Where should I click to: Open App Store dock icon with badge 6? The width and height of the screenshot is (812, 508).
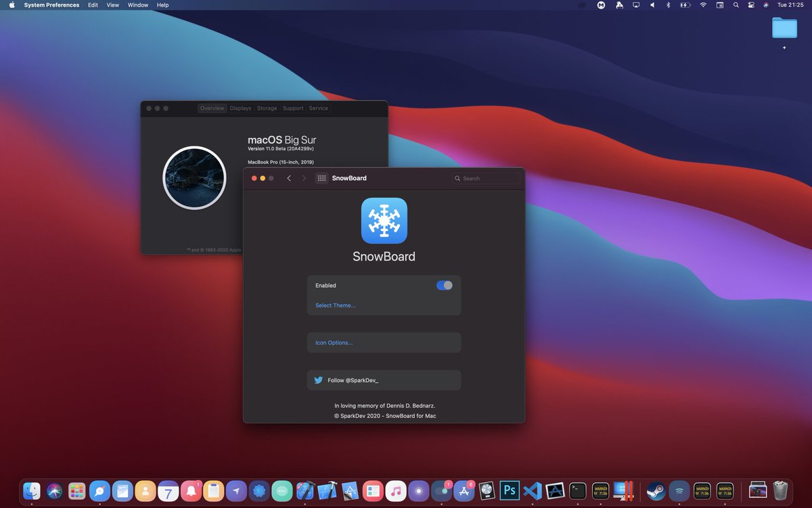(464, 490)
